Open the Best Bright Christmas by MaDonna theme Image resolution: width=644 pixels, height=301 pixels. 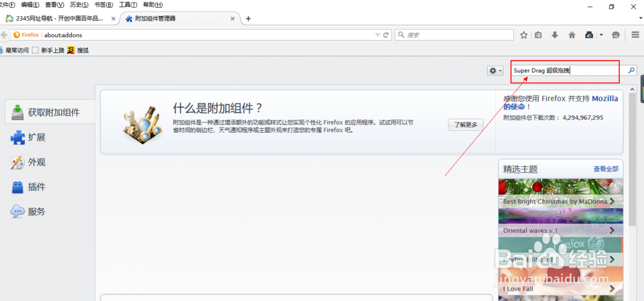pos(561,193)
